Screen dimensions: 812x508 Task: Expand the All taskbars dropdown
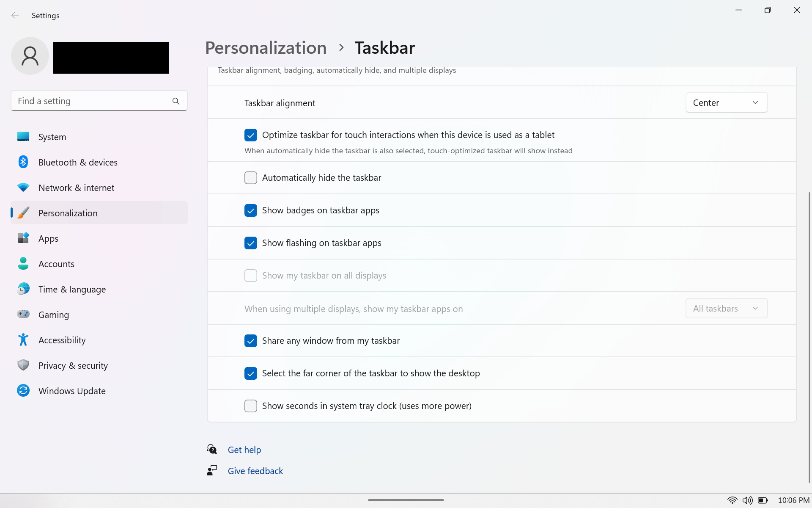pyautogui.click(x=726, y=309)
